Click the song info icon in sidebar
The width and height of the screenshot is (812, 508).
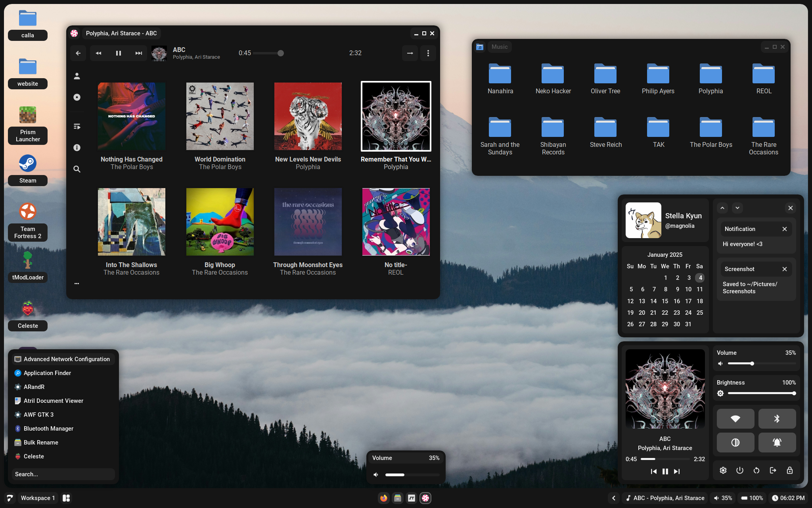click(x=77, y=148)
